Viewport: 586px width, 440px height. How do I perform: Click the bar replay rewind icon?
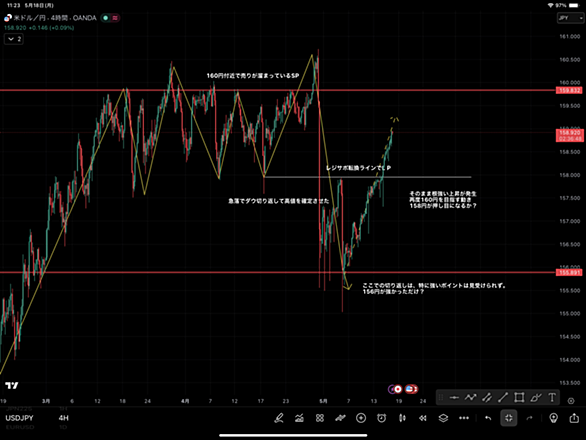click(x=423, y=418)
